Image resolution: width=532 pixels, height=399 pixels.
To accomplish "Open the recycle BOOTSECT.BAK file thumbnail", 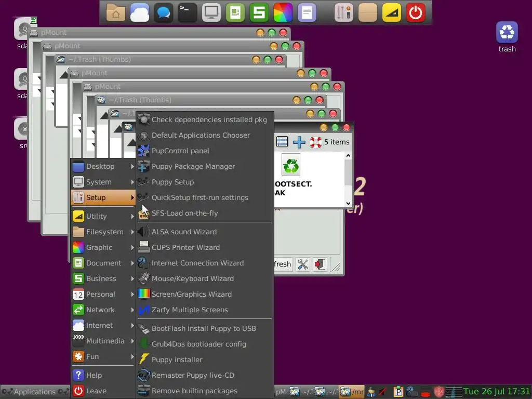I will pos(291,165).
